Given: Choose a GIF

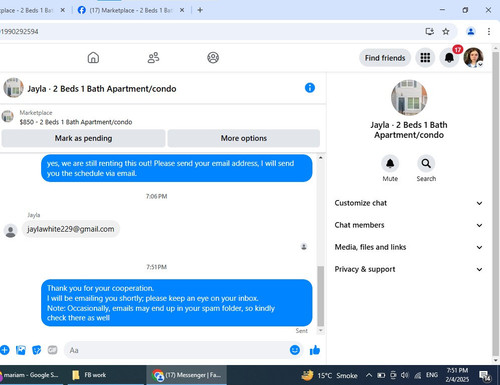Looking at the screenshot, I should click(x=52, y=350).
